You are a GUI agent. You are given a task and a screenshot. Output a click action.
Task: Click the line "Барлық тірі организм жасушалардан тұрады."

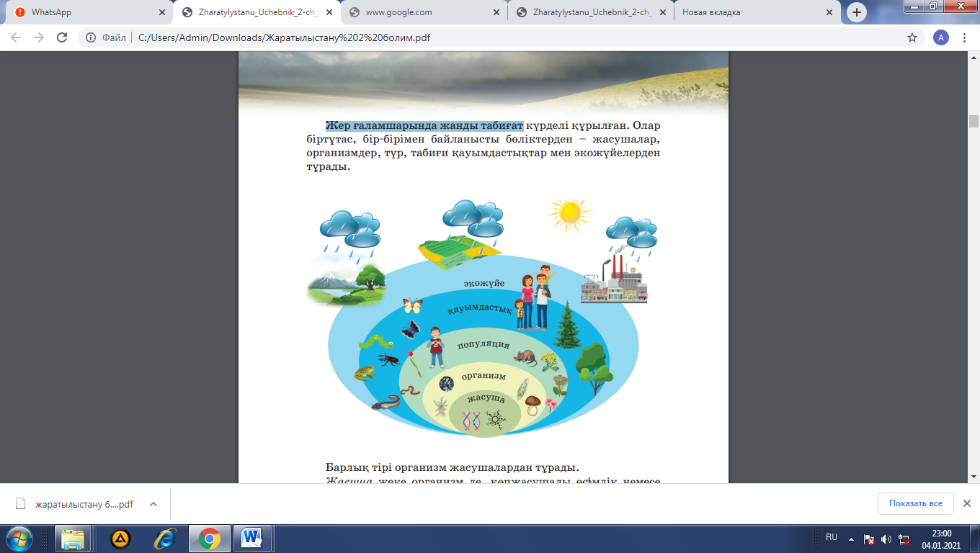(x=453, y=467)
